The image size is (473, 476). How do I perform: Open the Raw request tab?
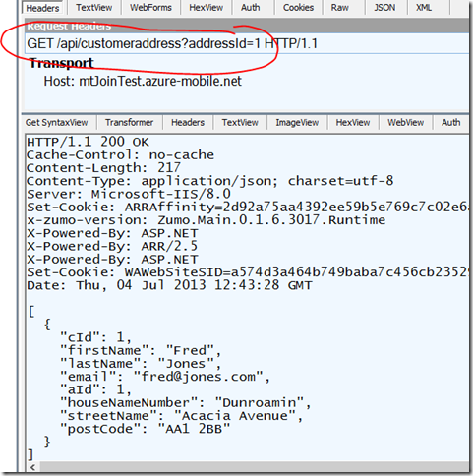(340, 8)
